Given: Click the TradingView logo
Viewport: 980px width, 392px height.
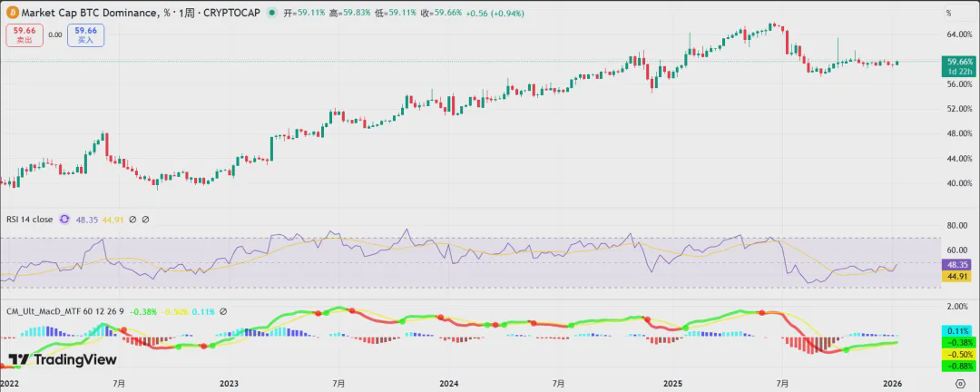Looking at the screenshot, I should [63, 360].
